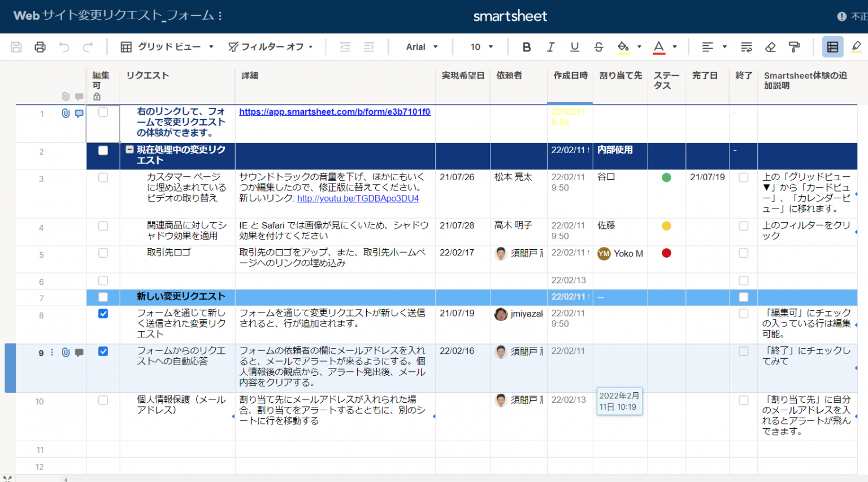Open the Smartsheet form link in row 1
Screen dimensions: 868x482
click(x=333, y=112)
